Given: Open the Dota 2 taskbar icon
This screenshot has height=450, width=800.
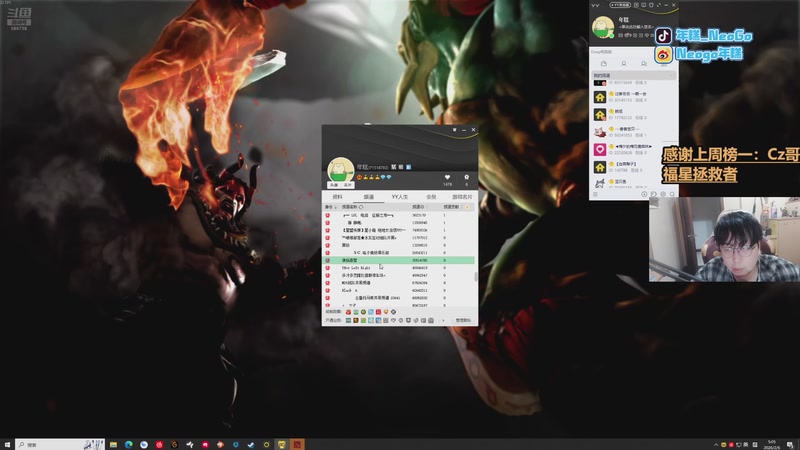Looking at the screenshot, I should point(297,445).
